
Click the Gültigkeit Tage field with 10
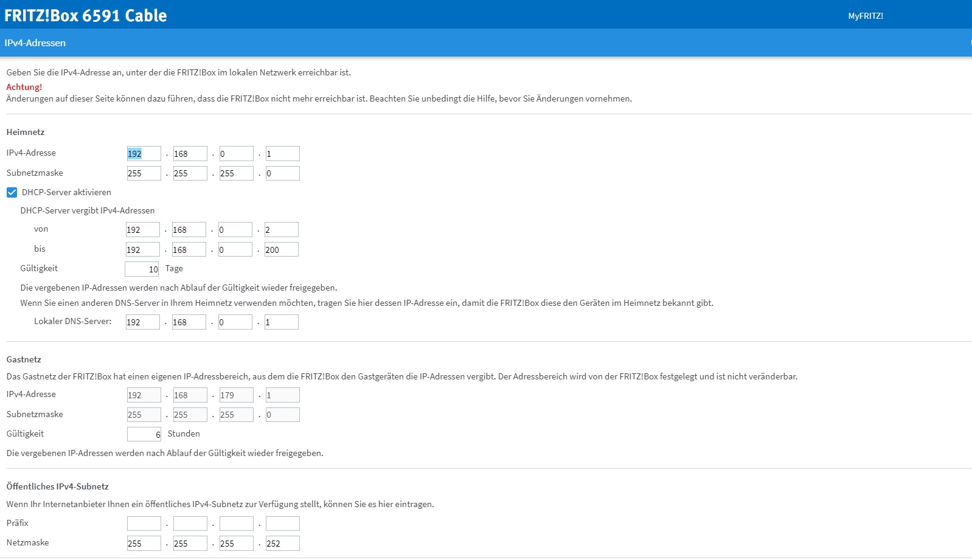(142, 269)
